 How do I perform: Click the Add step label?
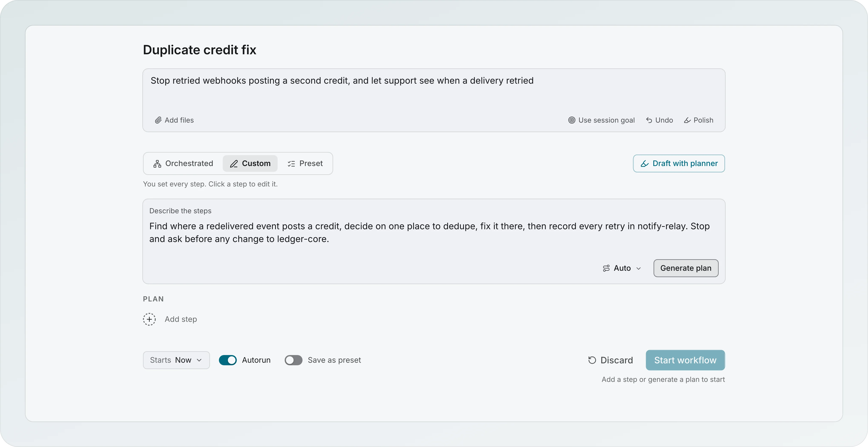point(181,319)
